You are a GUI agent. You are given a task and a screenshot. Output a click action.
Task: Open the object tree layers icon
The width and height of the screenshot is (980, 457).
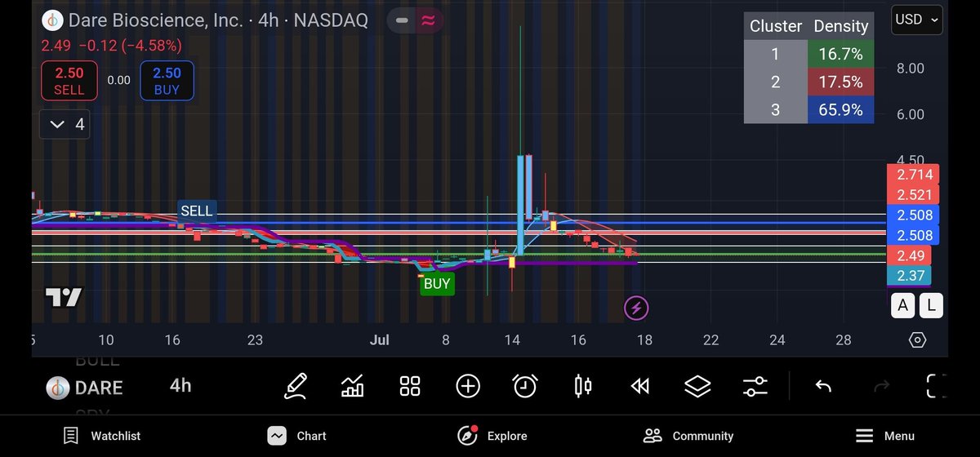tap(697, 386)
